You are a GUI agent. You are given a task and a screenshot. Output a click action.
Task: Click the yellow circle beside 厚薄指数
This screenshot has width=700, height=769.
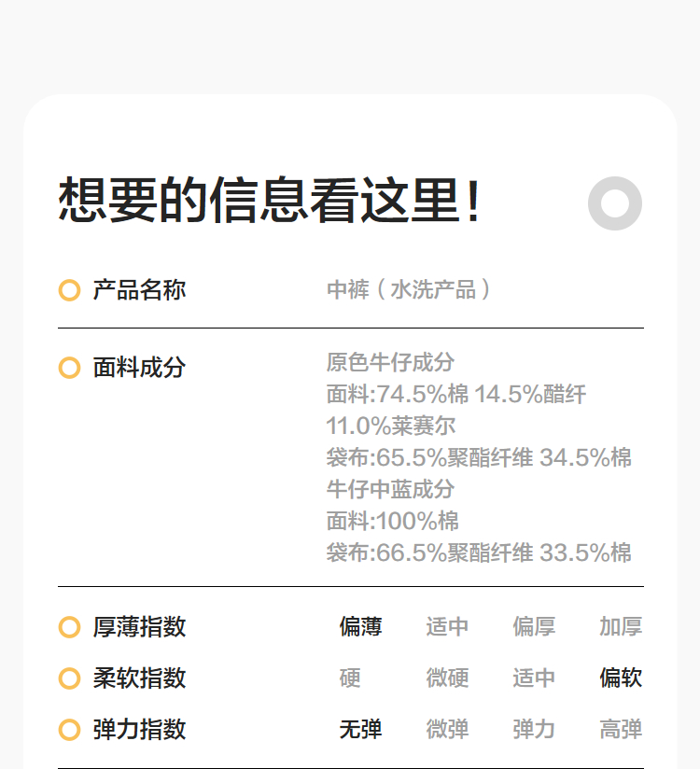[x=69, y=627]
